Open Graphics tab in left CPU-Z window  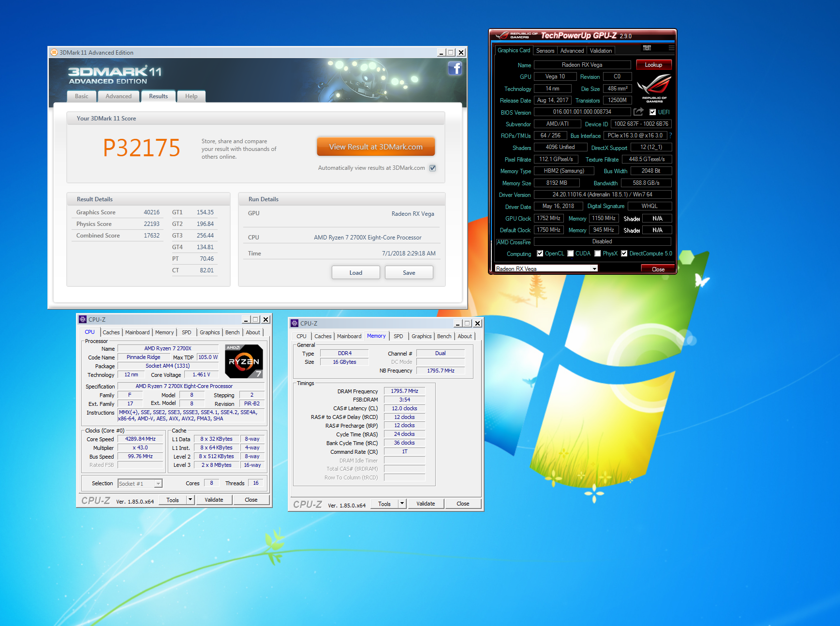209,332
